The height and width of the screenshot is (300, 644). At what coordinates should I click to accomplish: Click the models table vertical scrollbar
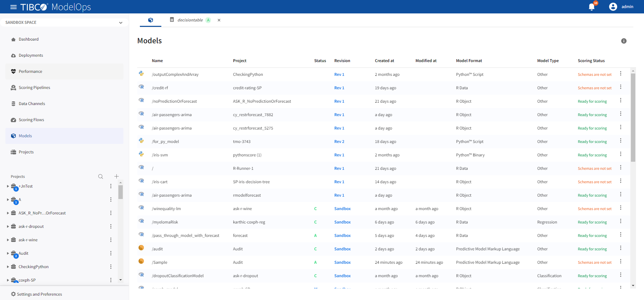point(633,117)
